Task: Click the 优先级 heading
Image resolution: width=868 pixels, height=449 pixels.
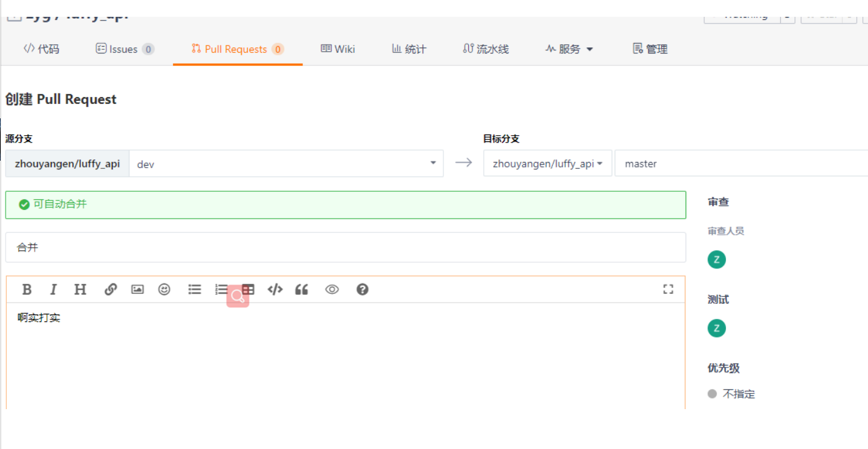Action: pyautogui.click(x=724, y=368)
